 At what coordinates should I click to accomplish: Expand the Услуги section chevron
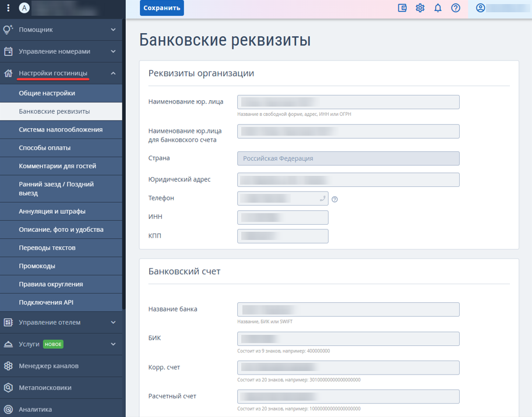(113, 344)
